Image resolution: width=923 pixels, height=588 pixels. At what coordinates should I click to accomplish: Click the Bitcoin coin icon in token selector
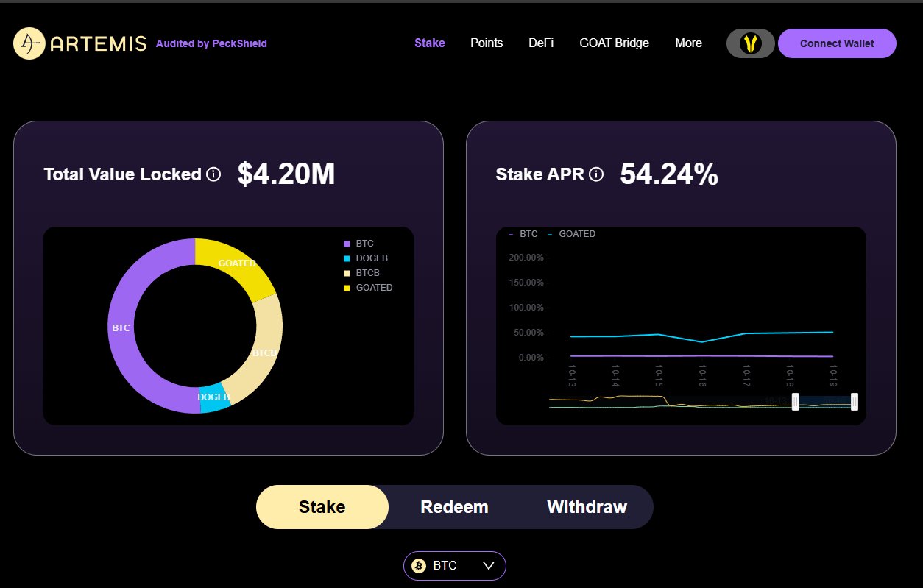pos(420,566)
